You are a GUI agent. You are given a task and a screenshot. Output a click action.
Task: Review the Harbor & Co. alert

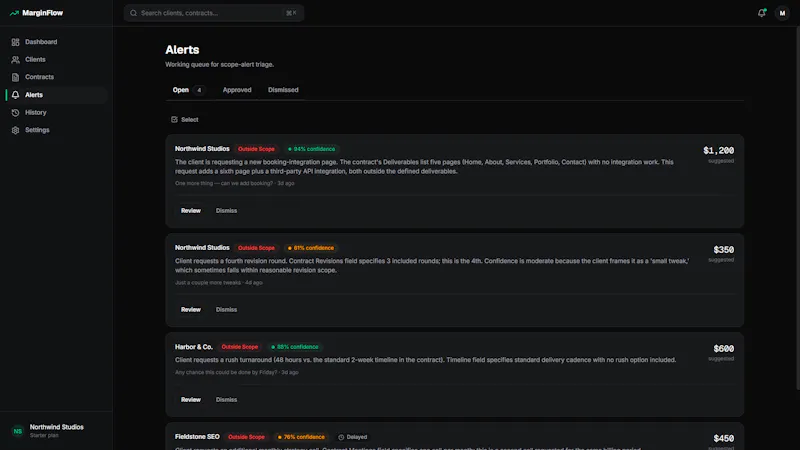pyautogui.click(x=191, y=400)
